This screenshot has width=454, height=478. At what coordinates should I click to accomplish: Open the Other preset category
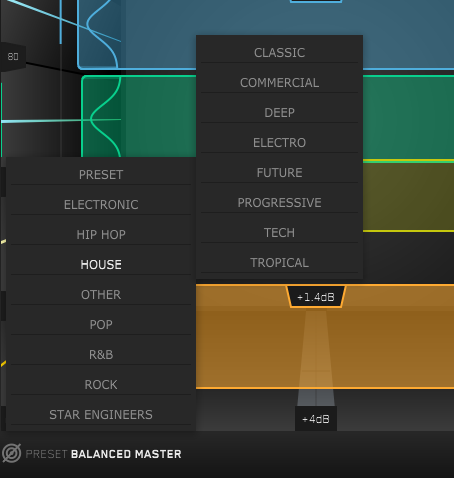[101, 295]
